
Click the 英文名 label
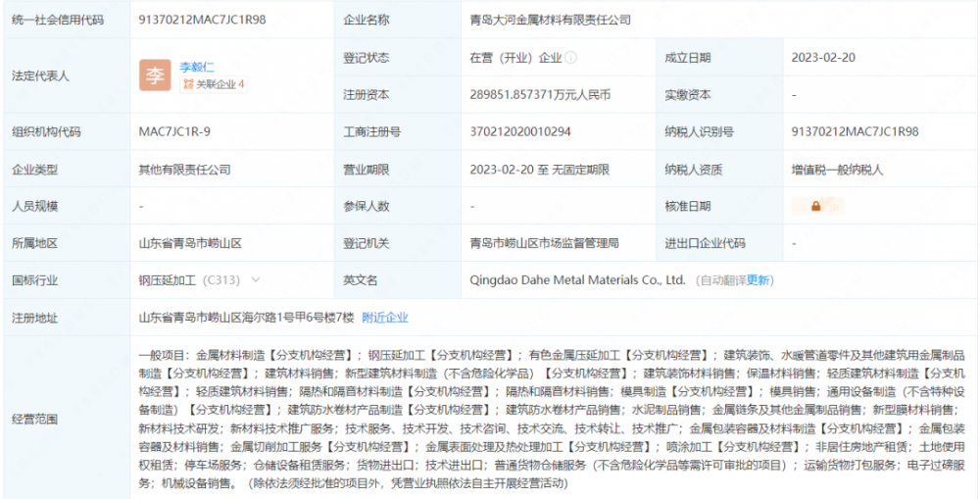(x=360, y=280)
